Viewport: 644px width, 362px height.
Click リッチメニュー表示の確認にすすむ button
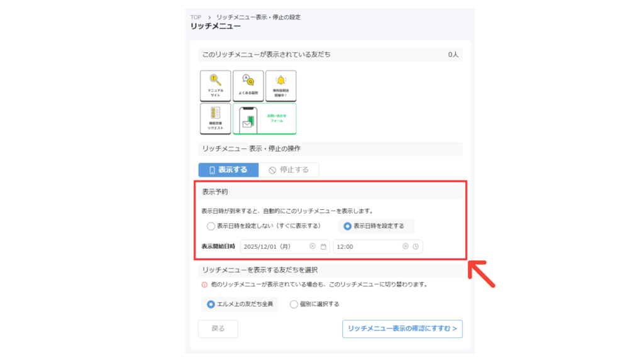point(402,329)
